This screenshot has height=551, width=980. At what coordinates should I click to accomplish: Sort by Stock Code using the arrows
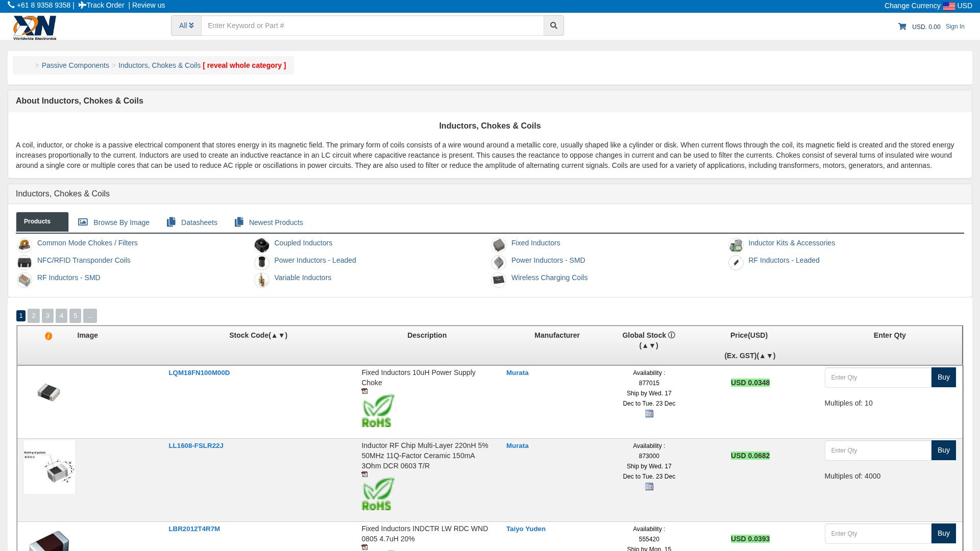click(278, 335)
